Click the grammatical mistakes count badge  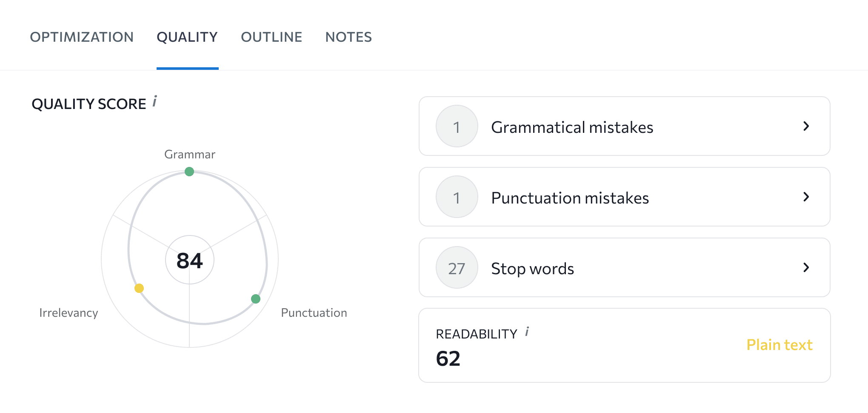coord(457,126)
